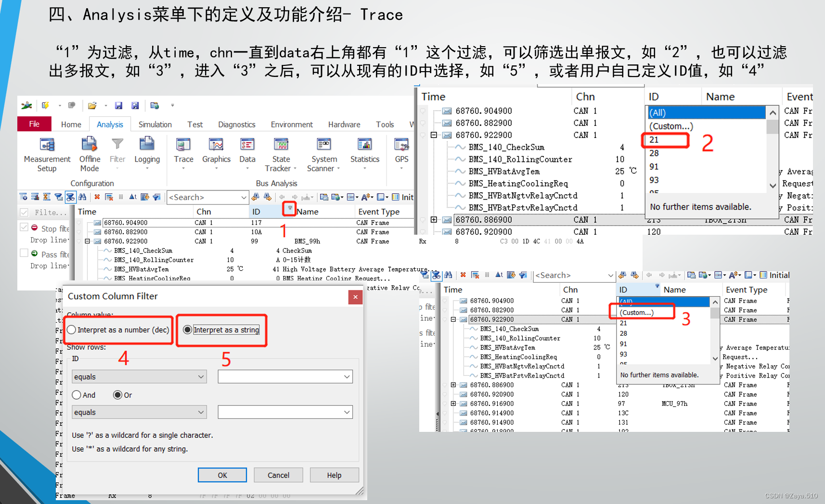Switch to the Diagnostics ribbon tab
This screenshot has width=825, height=504.
coord(236,124)
